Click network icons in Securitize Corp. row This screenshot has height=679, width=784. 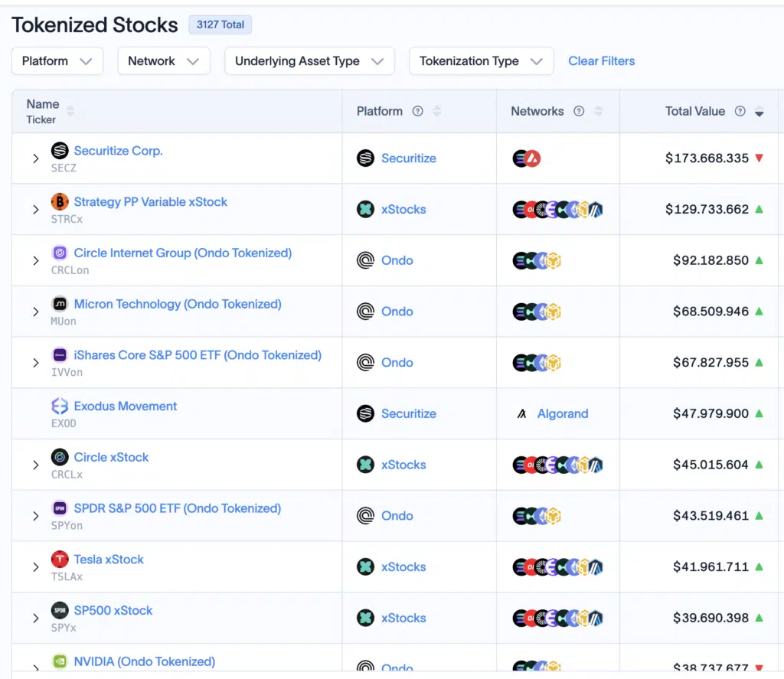527,158
